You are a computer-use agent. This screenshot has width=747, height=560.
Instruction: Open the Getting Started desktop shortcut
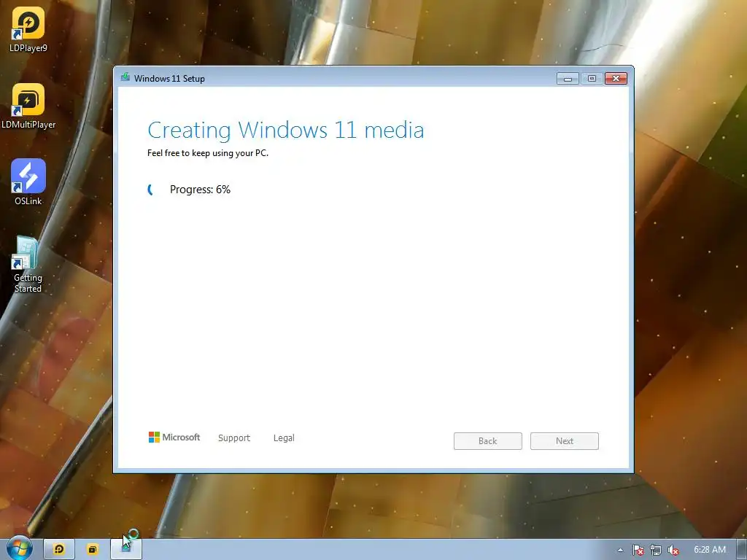click(x=28, y=265)
